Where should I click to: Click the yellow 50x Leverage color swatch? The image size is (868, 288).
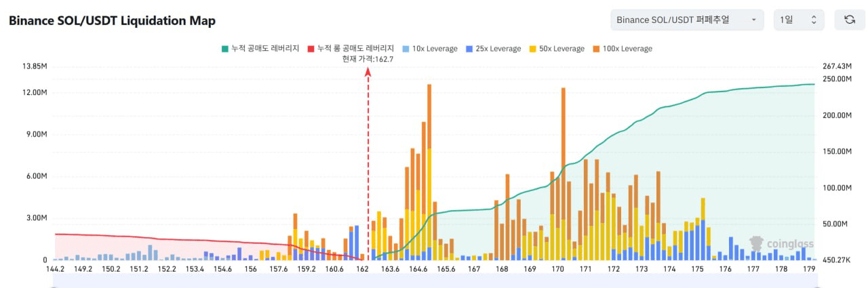[532, 49]
